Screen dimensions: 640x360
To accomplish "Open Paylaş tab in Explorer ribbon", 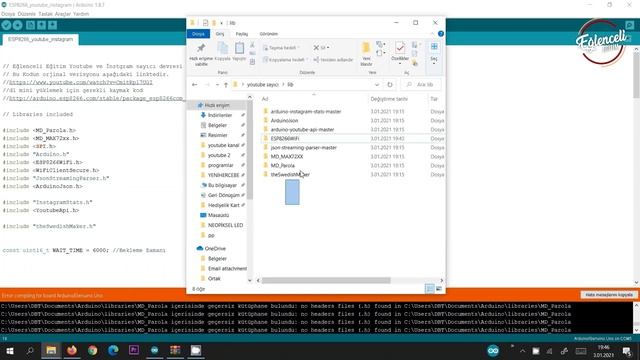I will point(242,33).
